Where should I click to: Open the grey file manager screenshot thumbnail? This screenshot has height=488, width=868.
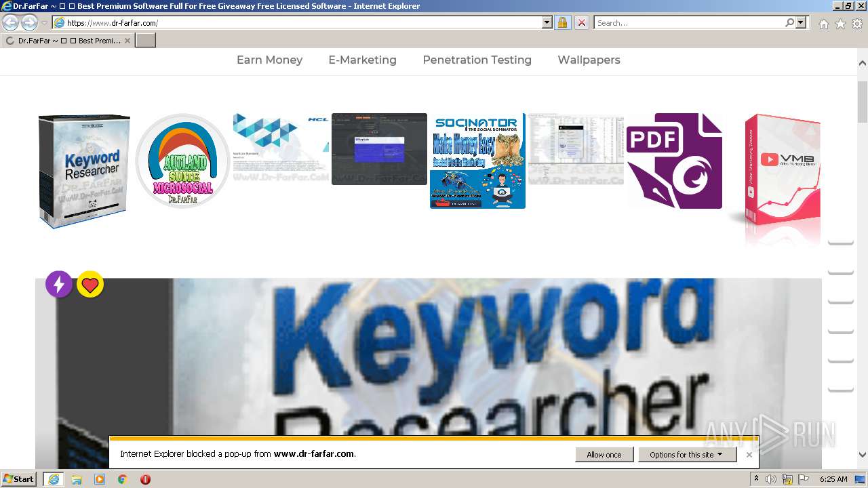[x=576, y=149]
